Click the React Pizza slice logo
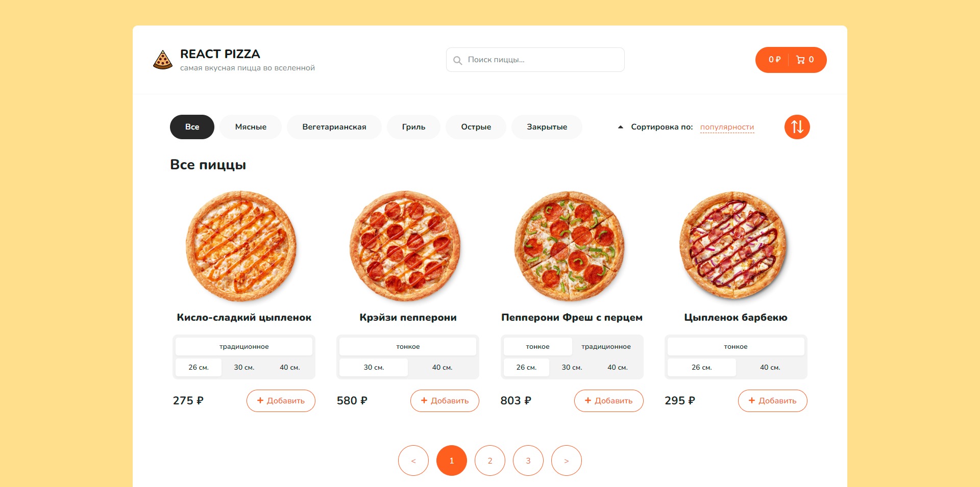Image resolution: width=980 pixels, height=487 pixels. click(163, 60)
